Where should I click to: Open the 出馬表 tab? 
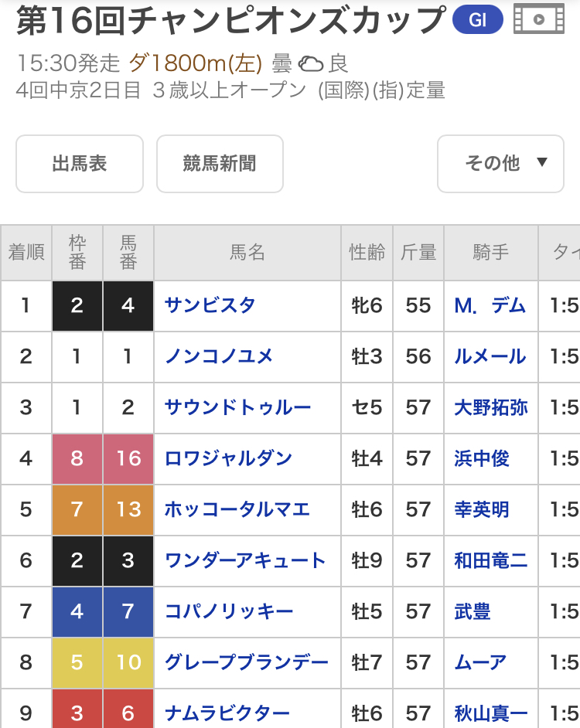pos(80,164)
